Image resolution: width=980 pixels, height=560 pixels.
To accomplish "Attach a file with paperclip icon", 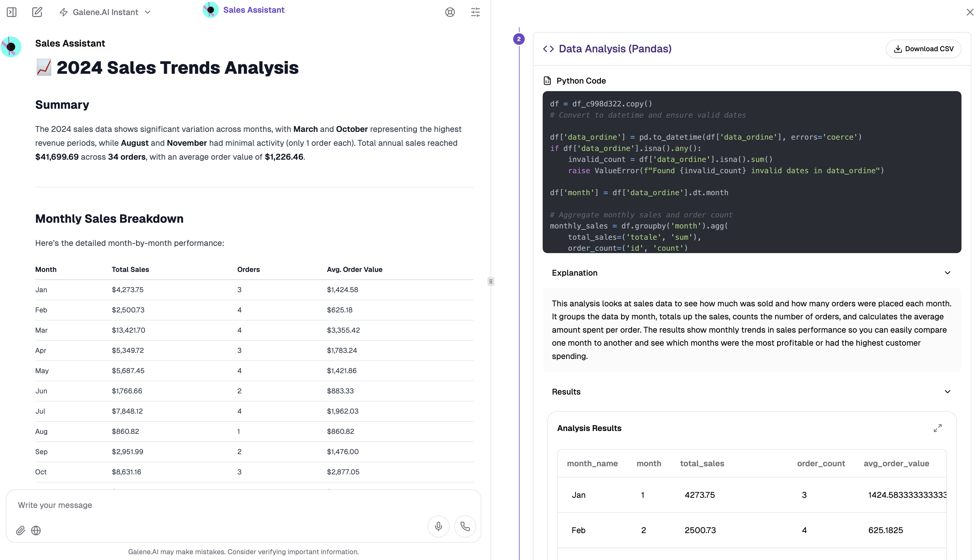I will 20,530.
